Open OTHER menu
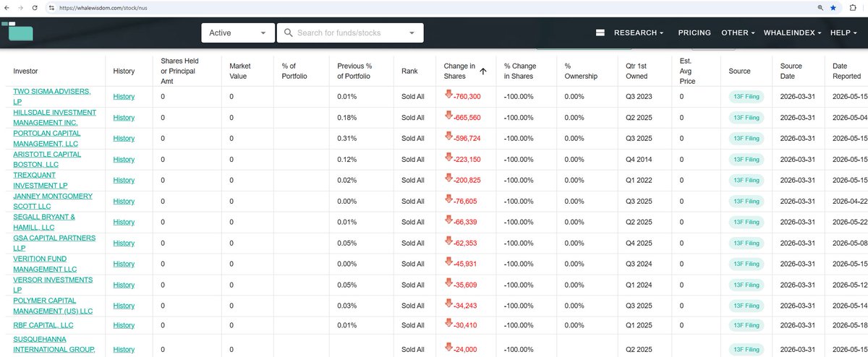868x357 pixels. coord(739,33)
